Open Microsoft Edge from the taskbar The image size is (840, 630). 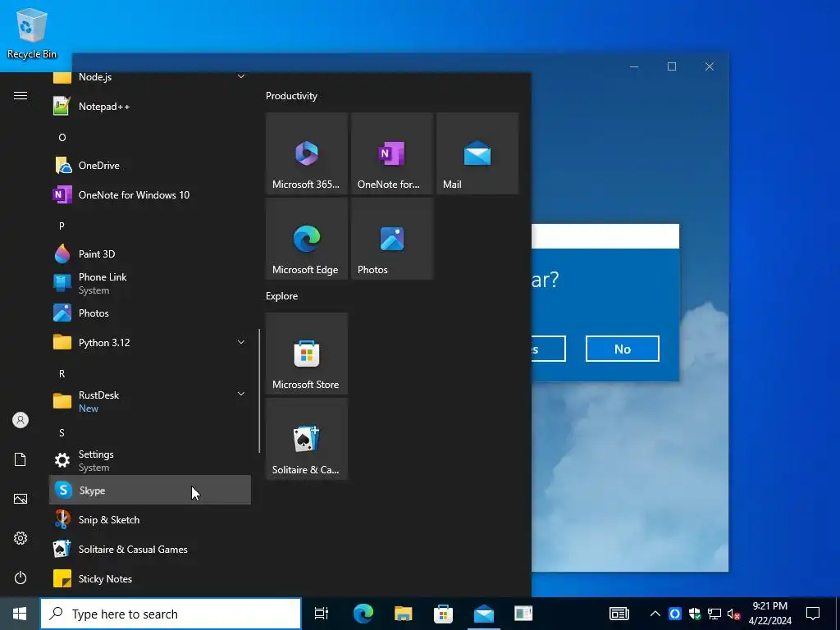[363, 614]
